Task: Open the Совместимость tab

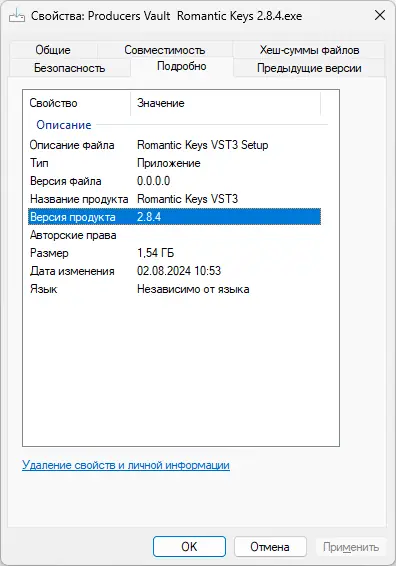Action: click(x=165, y=50)
